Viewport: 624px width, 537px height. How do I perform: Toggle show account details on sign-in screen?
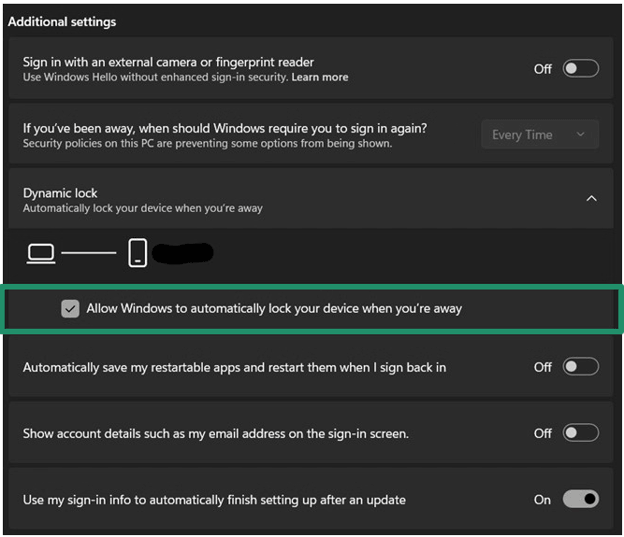[580, 433]
